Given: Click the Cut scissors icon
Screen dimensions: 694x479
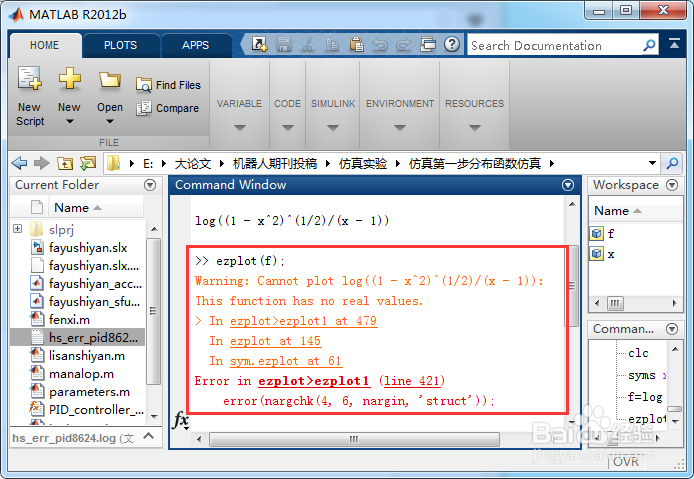Looking at the screenshot, I should 308,44.
